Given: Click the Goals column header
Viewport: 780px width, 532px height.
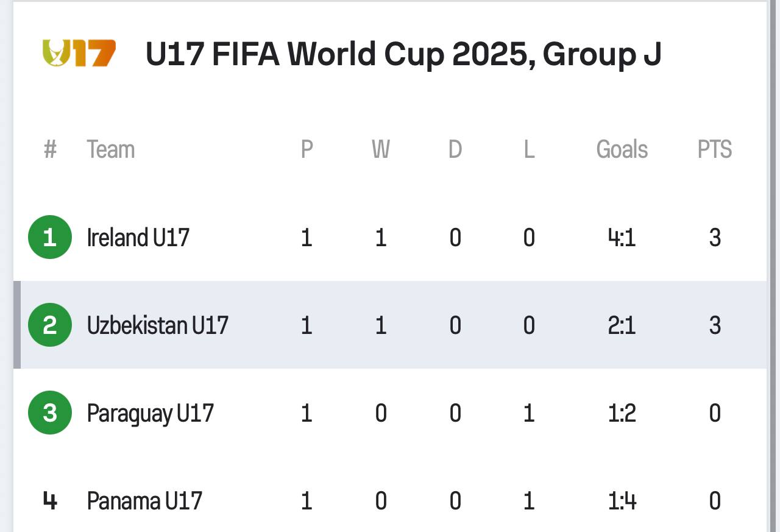Looking at the screenshot, I should (x=622, y=149).
